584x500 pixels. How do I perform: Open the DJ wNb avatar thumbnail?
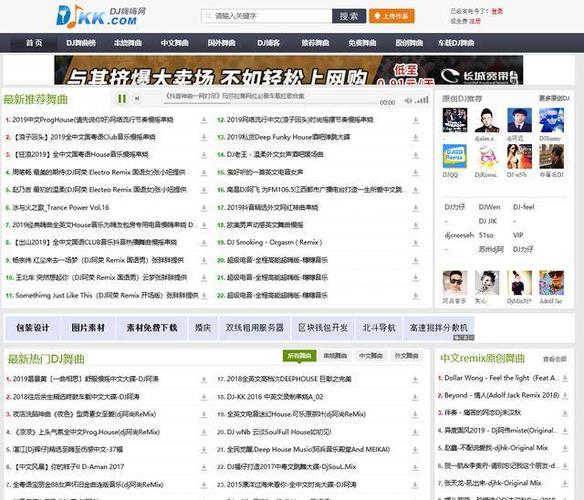point(519,156)
